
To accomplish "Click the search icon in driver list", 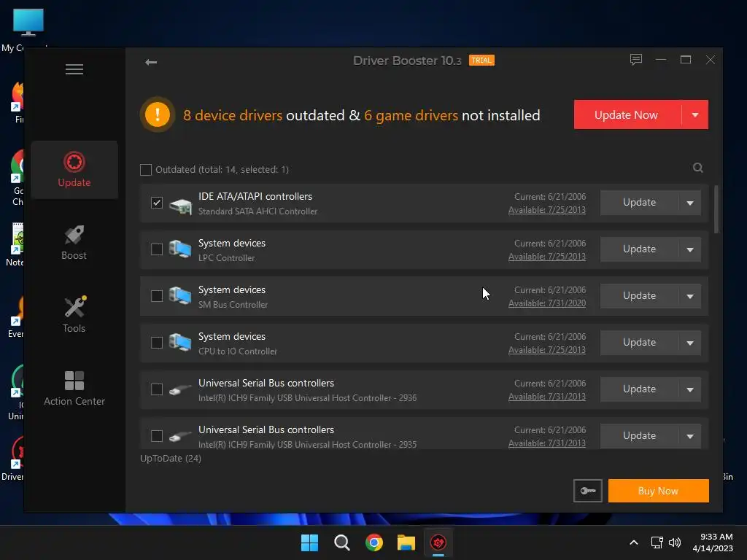I will 698,168.
